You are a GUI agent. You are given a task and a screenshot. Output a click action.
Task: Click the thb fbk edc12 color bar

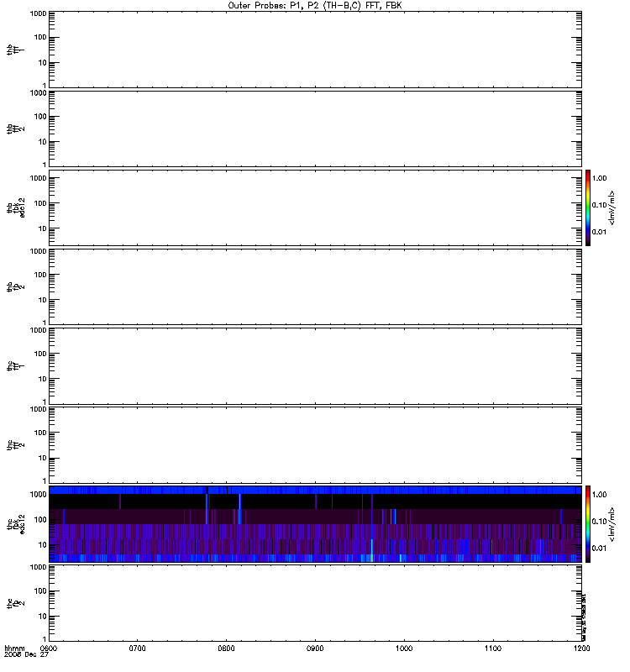[x=588, y=207]
